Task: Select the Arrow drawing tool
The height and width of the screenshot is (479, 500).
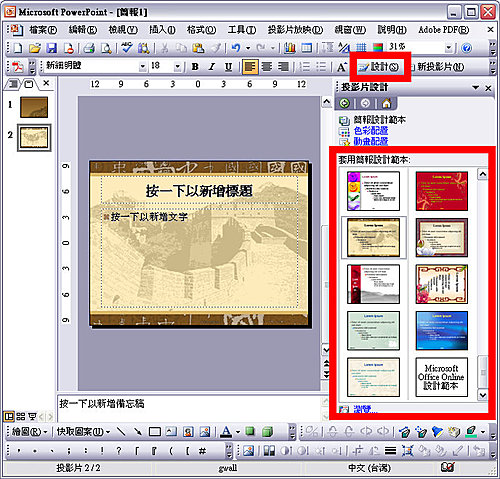Action: [138, 432]
